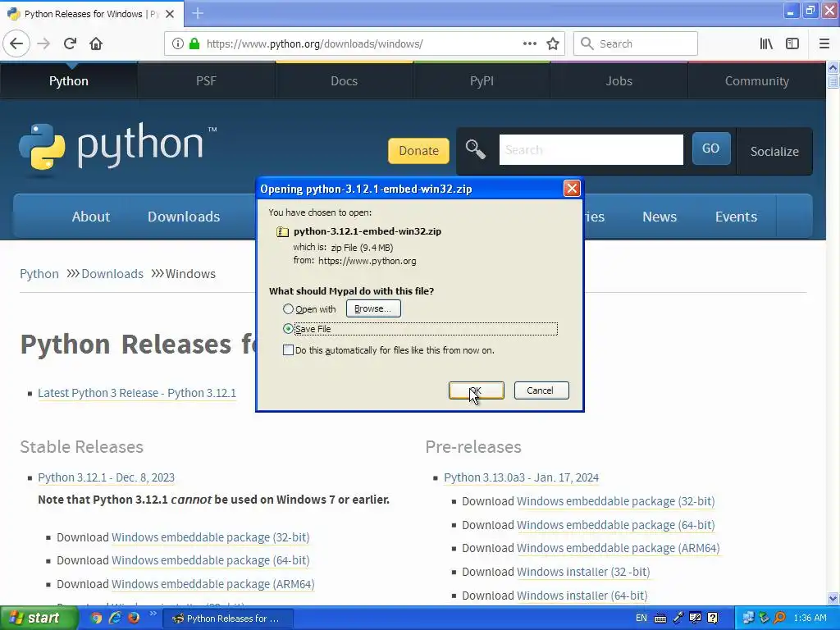Click the page scrollbar up arrow
The height and width of the screenshot is (630, 840).
(833, 67)
